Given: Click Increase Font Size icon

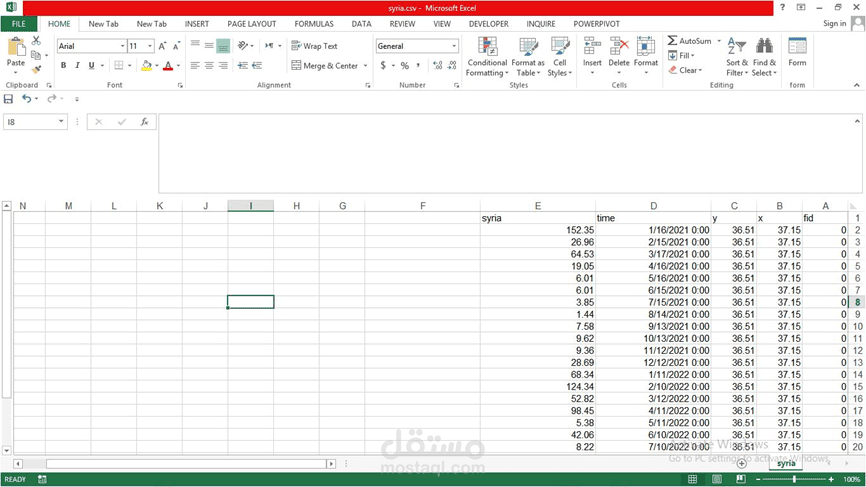Looking at the screenshot, I should coord(162,46).
